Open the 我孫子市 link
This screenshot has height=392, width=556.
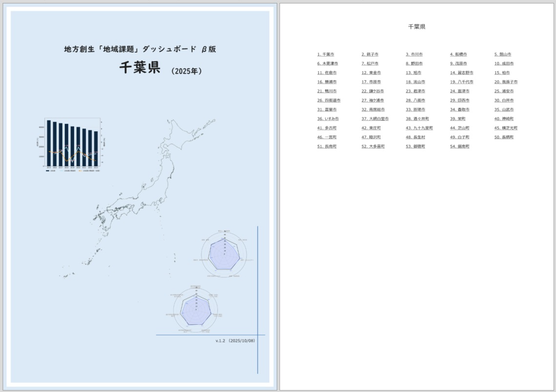pyautogui.click(x=507, y=82)
